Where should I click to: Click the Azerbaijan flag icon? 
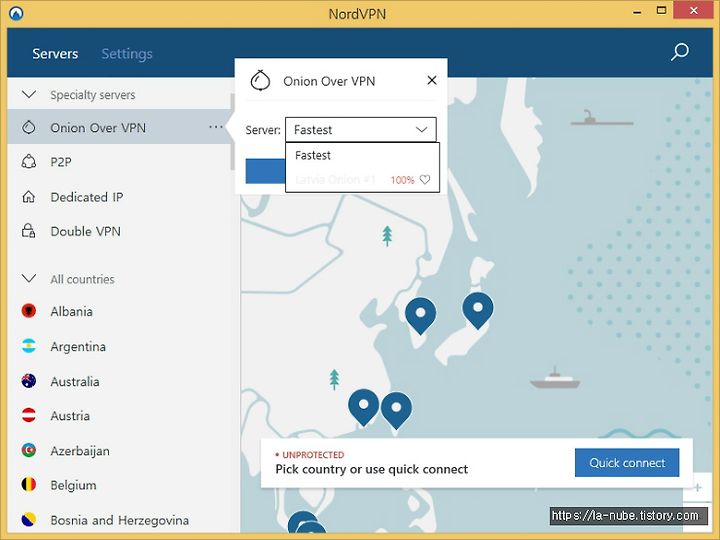coord(28,450)
